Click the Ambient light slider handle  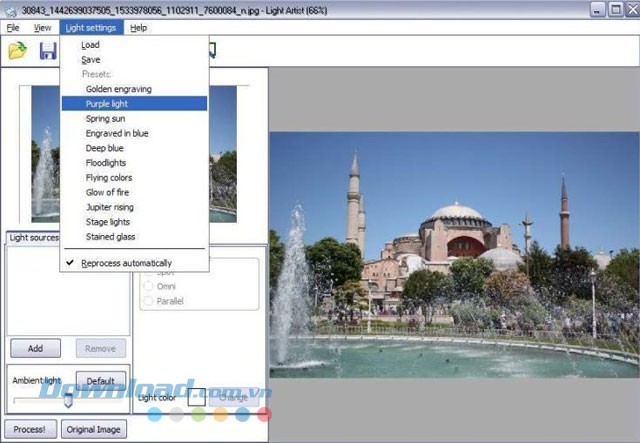click(68, 400)
